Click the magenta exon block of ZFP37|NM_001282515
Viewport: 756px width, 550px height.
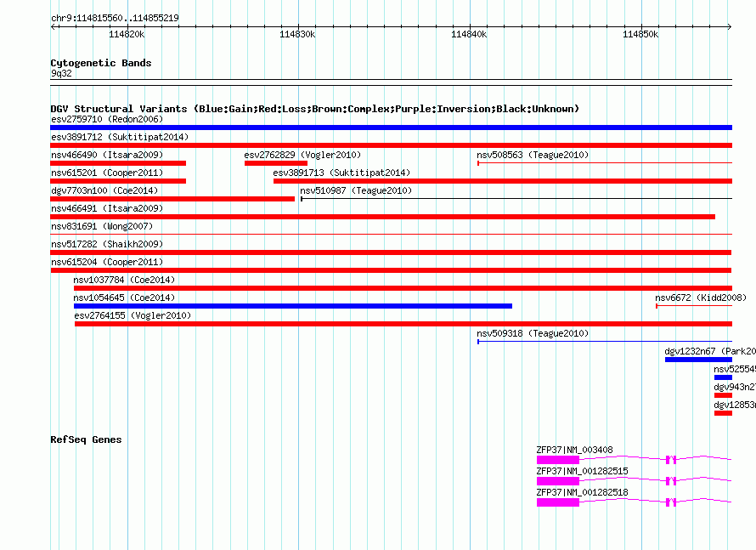click(x=558, y=481)
